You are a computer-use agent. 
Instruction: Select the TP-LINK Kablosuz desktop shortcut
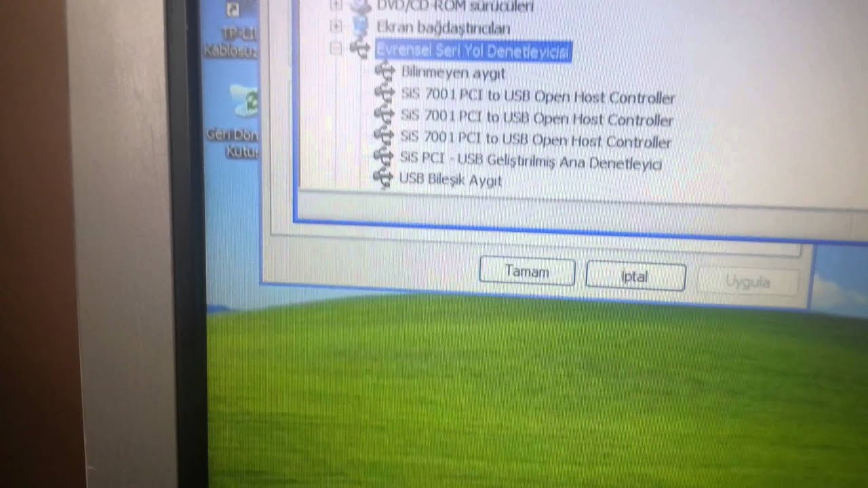tap(233, 29)
